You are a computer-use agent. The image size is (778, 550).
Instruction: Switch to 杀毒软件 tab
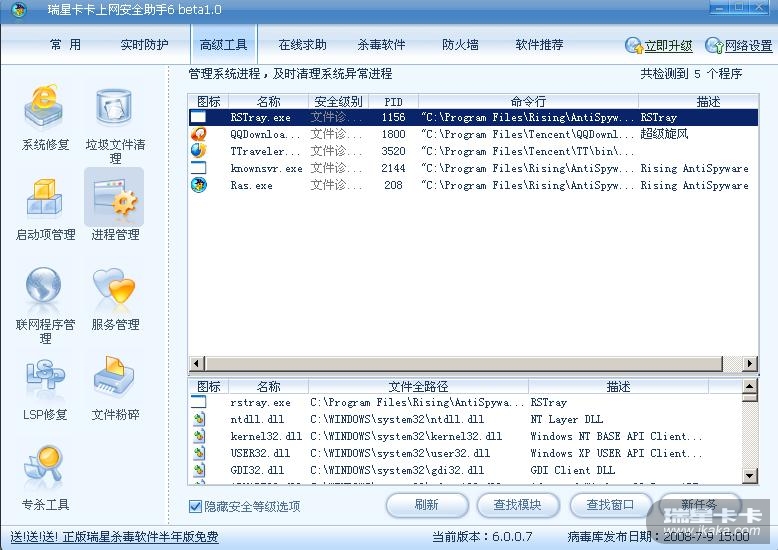click(381, 45)
